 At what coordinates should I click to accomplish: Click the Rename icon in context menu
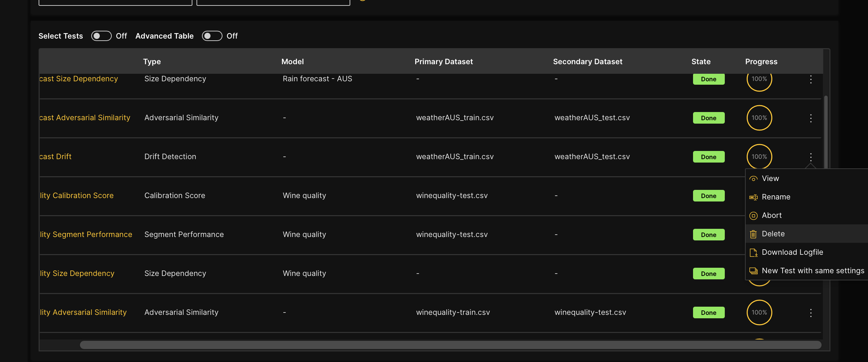click(753, 197)
